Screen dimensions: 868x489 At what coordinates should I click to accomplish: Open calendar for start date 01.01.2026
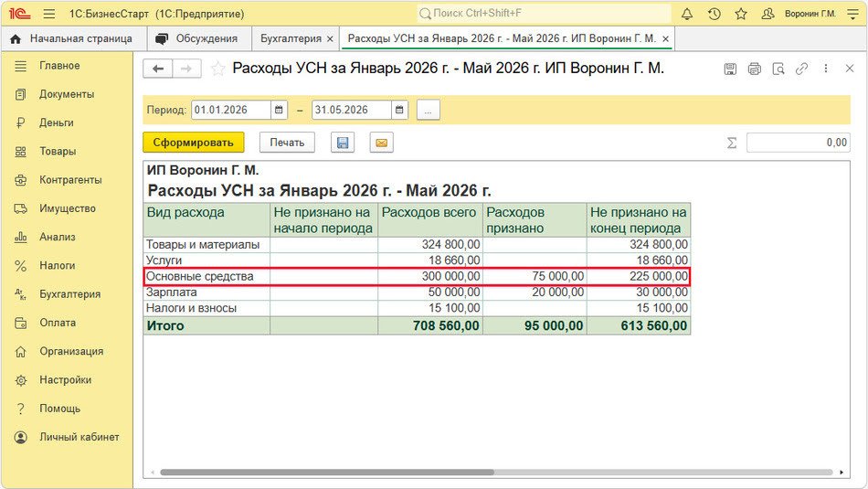coord(279,110)
